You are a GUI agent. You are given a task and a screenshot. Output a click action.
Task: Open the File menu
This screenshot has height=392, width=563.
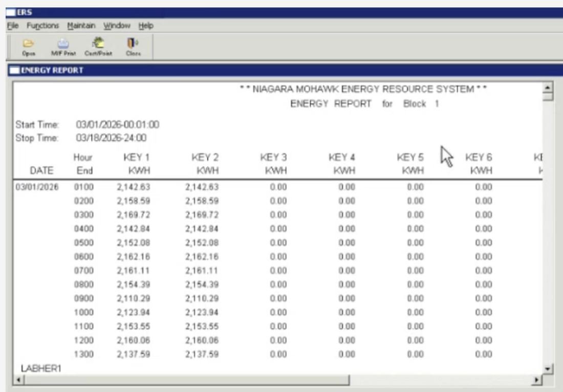(13, 26)
